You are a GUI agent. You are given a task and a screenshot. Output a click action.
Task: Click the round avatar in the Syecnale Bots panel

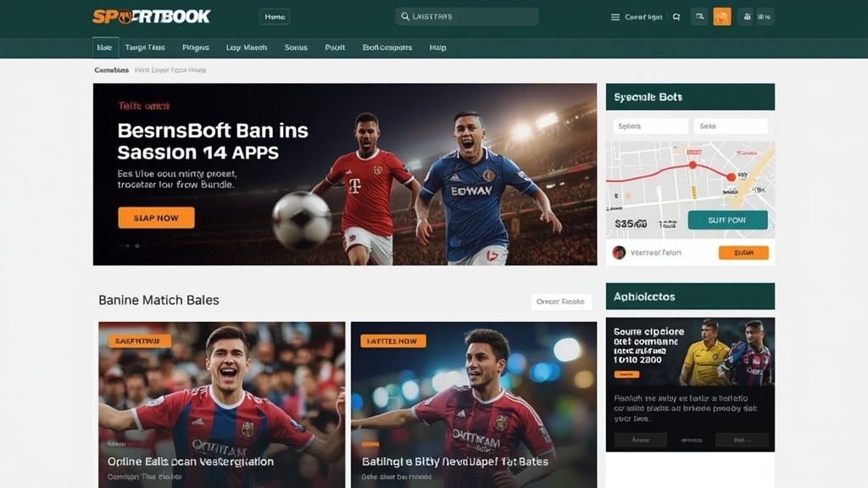click(619, 252)
